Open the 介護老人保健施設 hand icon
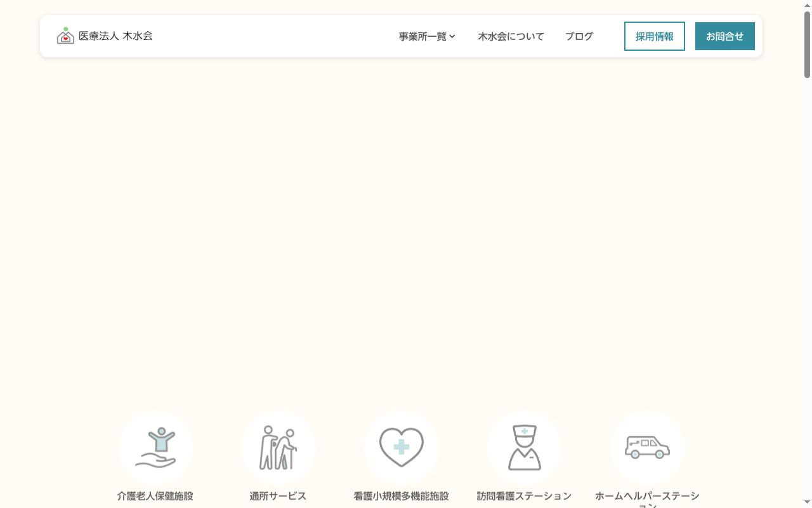The width and height of the screenshot is (812, 508). tap(155, 448)
